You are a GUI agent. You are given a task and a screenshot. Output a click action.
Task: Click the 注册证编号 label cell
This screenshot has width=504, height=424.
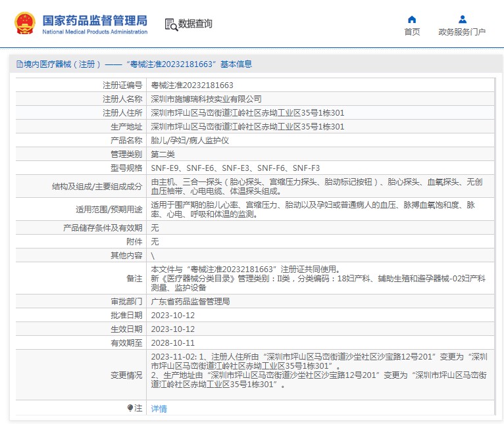pyautogui.click(x=81, y=85)
